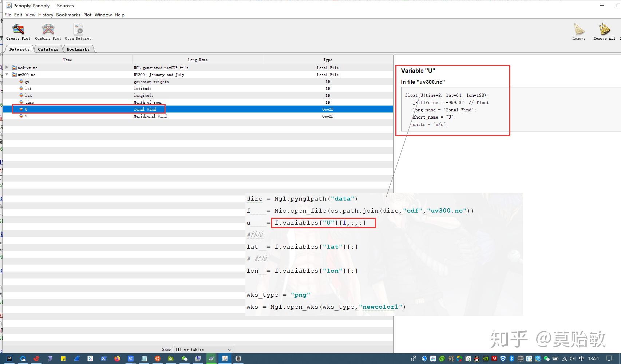This screenshot has width=621, height=364.
Task: Switch to the Catalogs tab
Action: coord(48,49)
